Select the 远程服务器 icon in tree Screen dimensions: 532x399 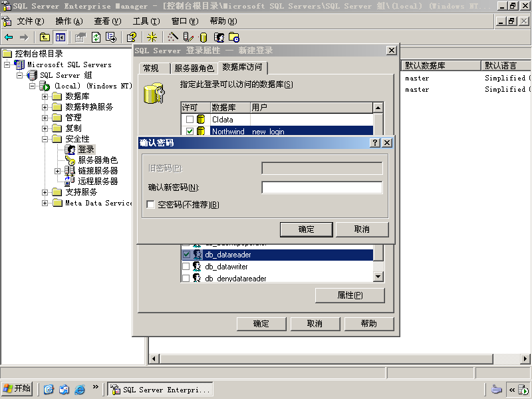coord(70,181)
